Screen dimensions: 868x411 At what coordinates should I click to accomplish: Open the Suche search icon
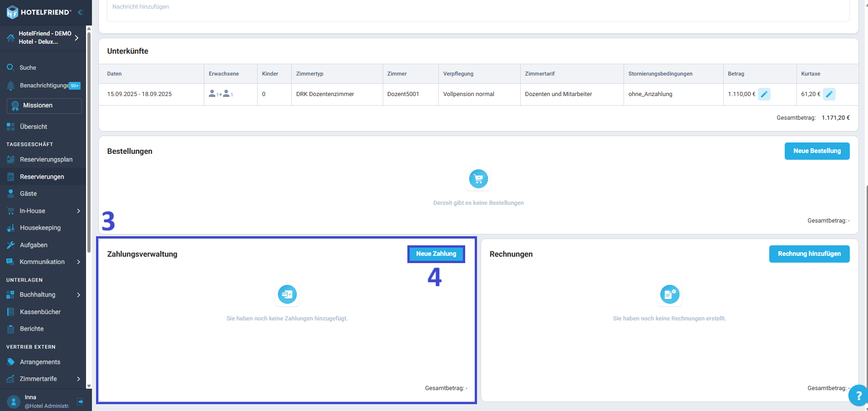tap(10, 67)
